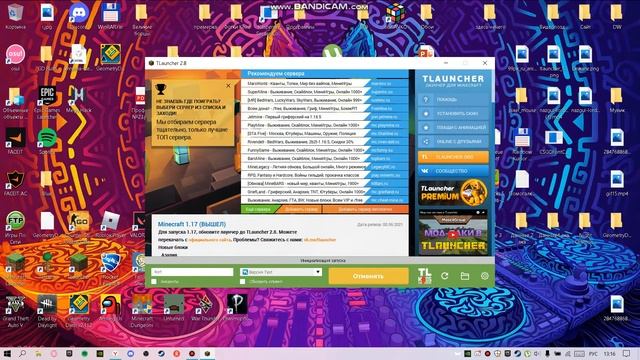
Task: Open TLauncher settings gear icon
Action: point(484,276)
